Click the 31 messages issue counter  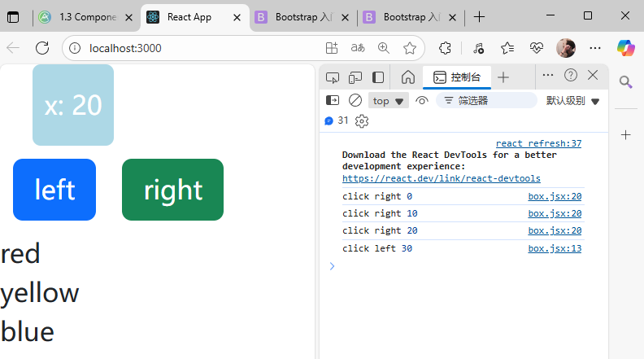pyautogui.click(x=337, y=120)
